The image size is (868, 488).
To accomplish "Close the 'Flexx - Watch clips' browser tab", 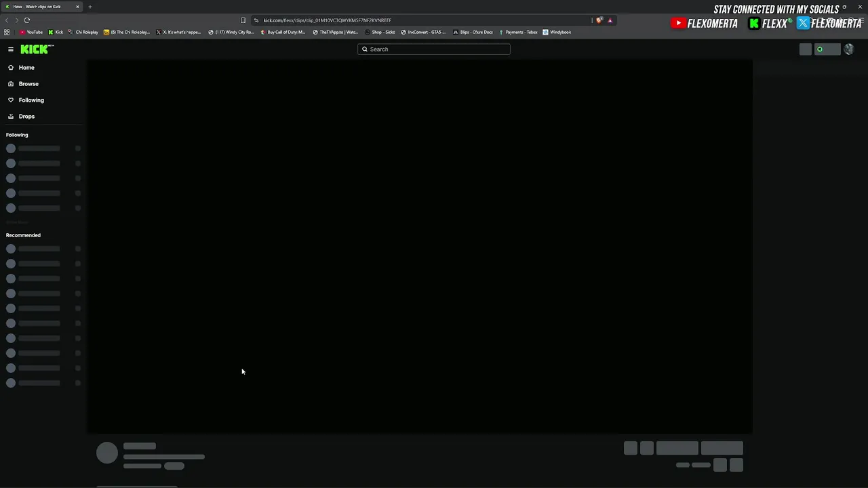I will pyautogui.click(x=77, y=7).
